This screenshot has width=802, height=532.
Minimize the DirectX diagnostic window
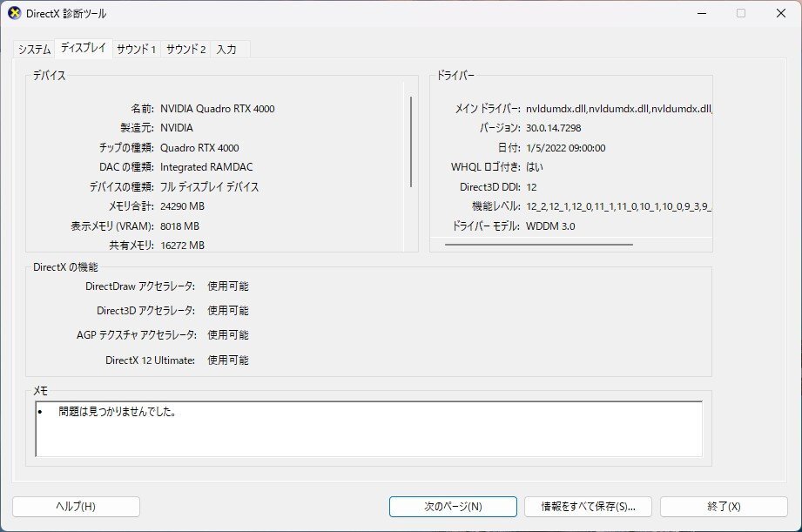point(702,13)
